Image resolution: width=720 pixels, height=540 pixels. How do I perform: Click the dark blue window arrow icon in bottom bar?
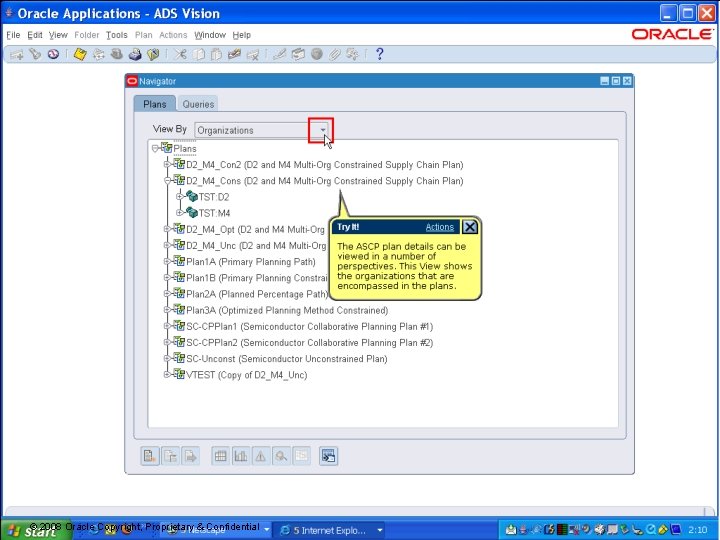(x=329, y=456)
